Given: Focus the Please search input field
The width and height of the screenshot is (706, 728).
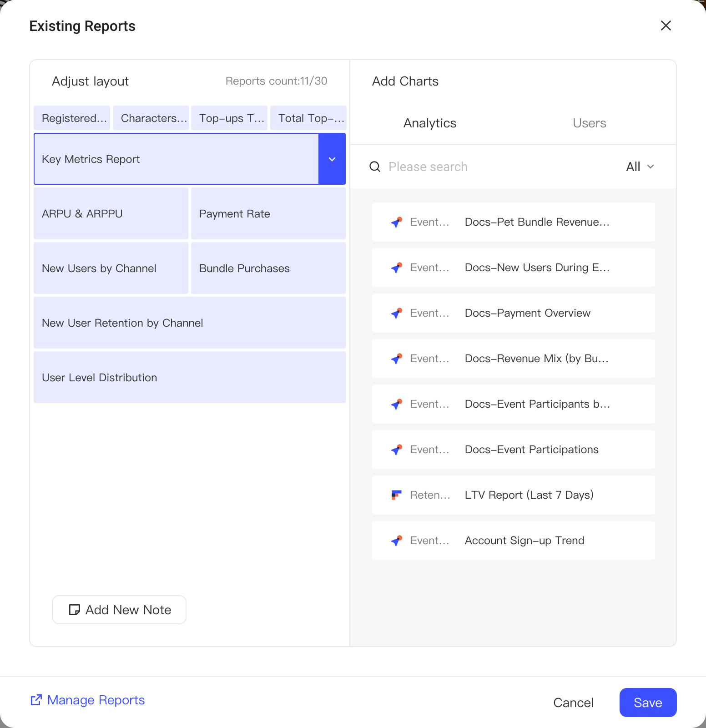Looking at the screenshot, I should pos(500,167).
